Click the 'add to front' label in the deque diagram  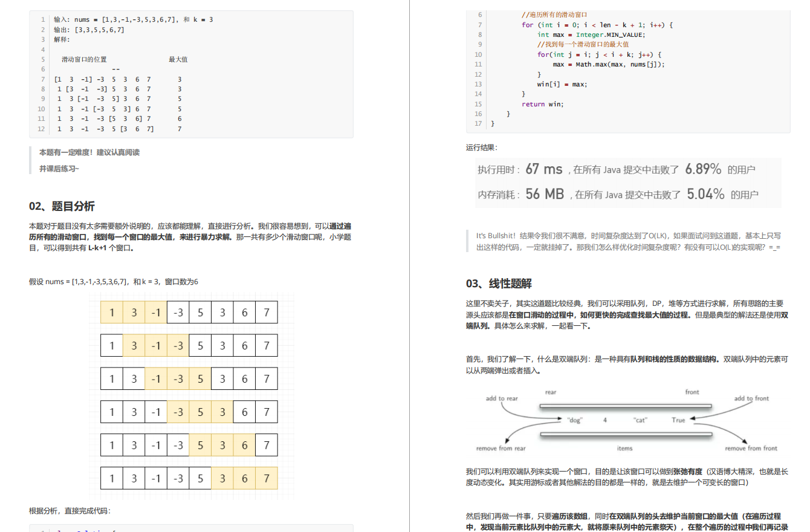coord(751,398)
